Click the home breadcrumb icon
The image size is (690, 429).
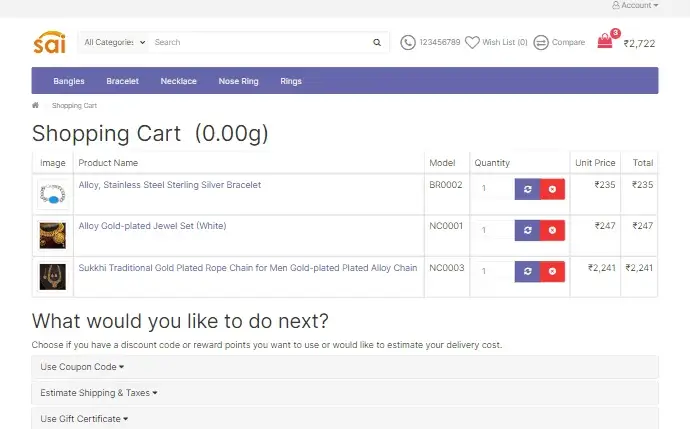click(x=36, y=105)
